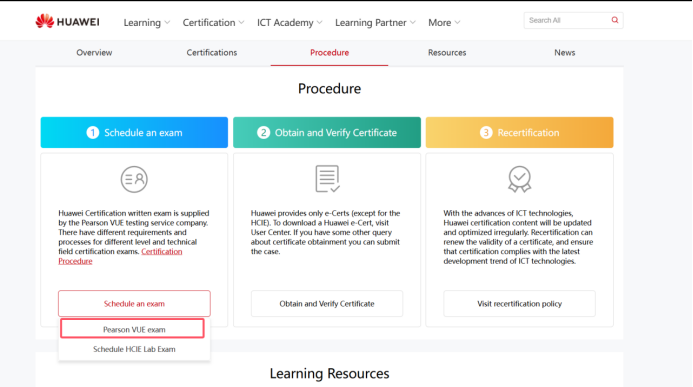Click the orange Recertification header

tap(519, 133)
